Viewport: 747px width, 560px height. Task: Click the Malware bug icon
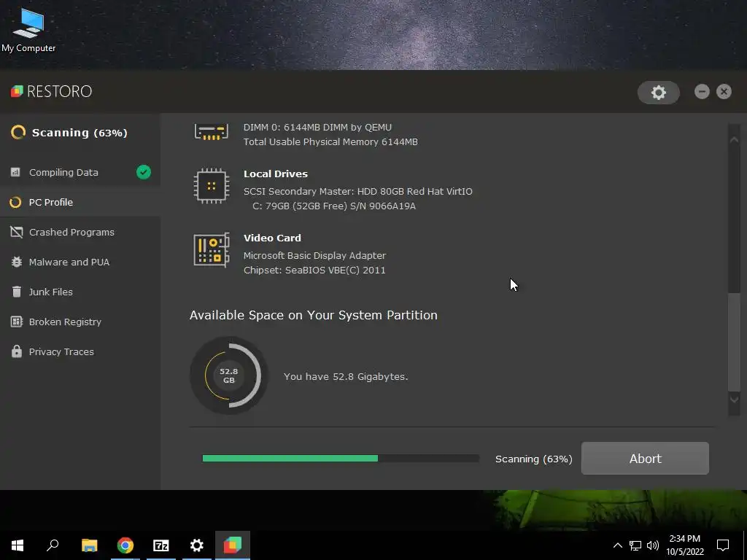(16, 262)
